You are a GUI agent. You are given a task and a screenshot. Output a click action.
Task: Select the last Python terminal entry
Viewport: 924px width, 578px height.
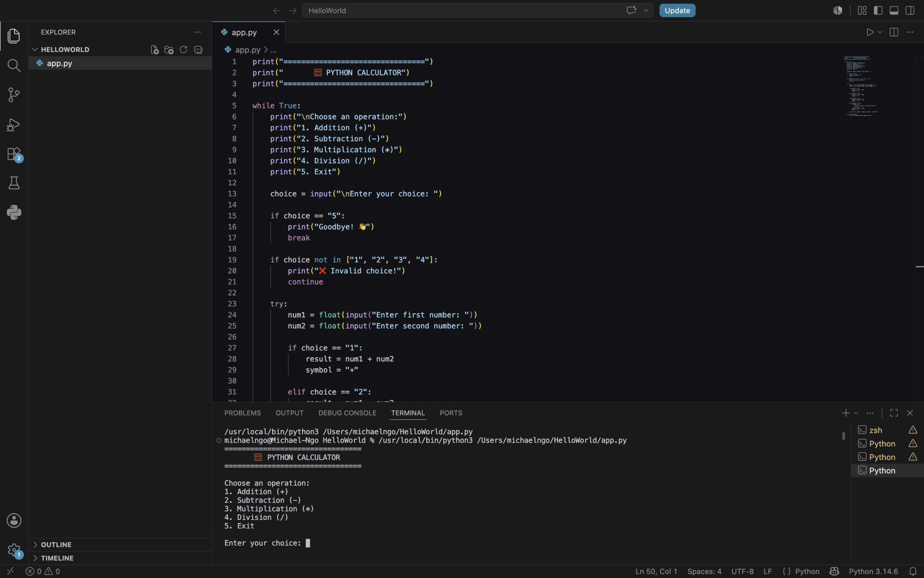point(887,470)
